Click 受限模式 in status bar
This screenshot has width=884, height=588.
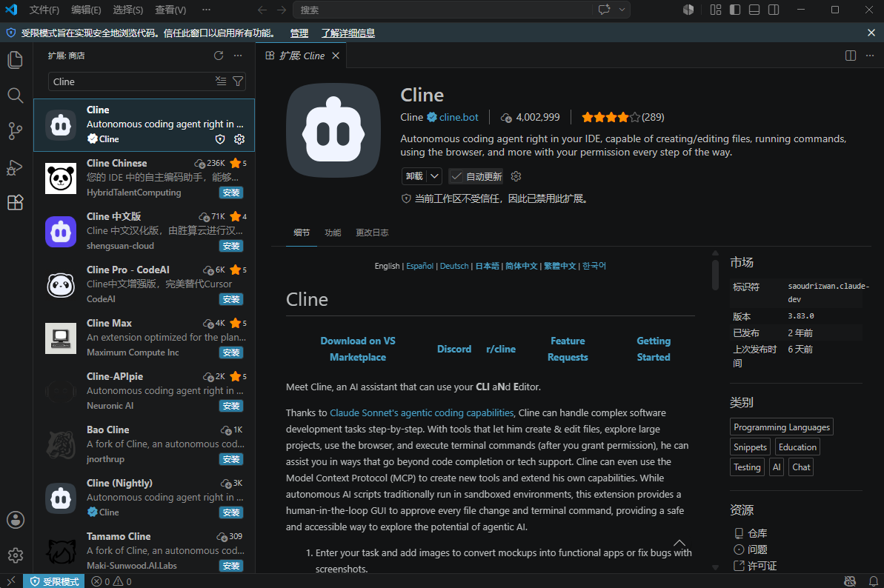point(54,581)
